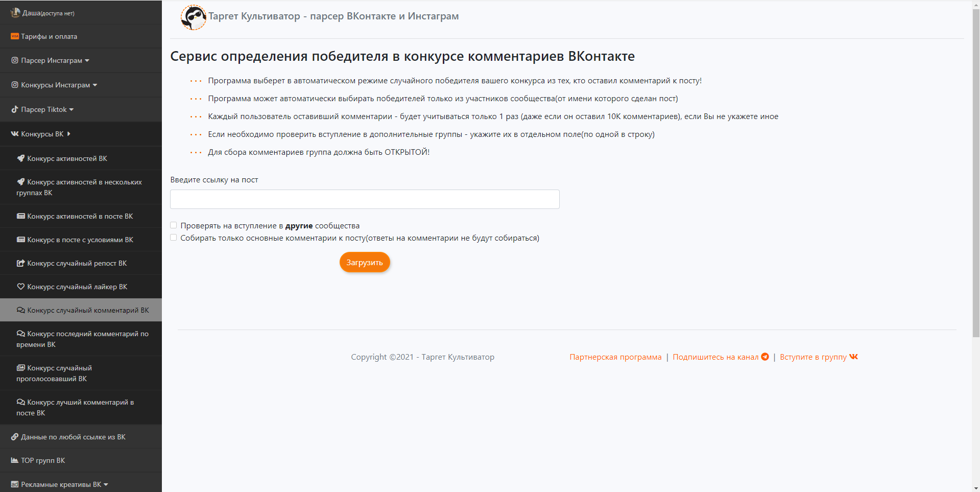Click the 'Введите ссылку на пост' label
The image size is (980, 492).
point(214,180)
